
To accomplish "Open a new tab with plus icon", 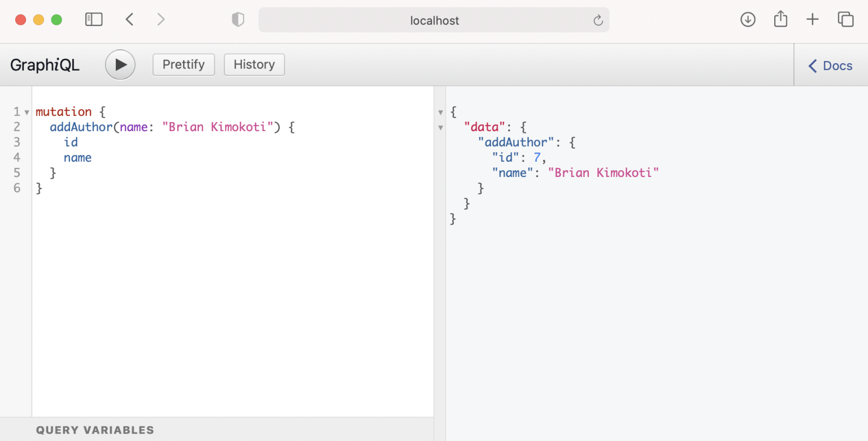I will (x=812, y=20).
